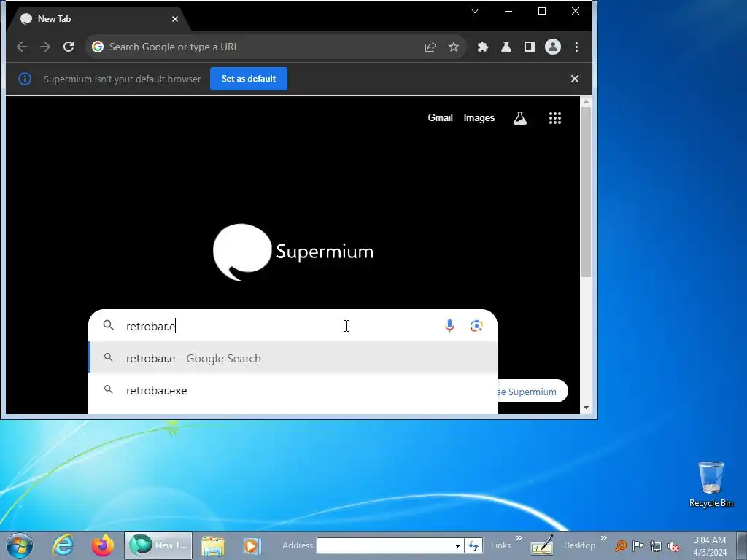
Task: Select the retrobar.exe suggestion
Action: [293, 391]
